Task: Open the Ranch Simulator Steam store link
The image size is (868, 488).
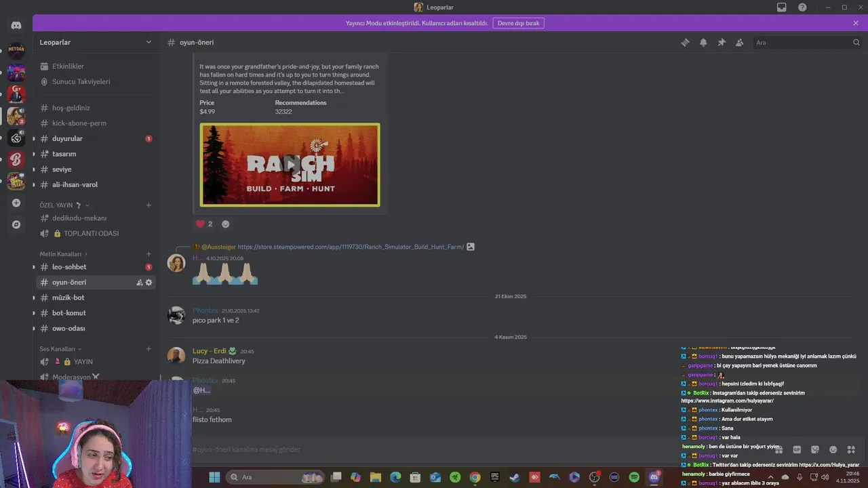Action: point(351,247)
